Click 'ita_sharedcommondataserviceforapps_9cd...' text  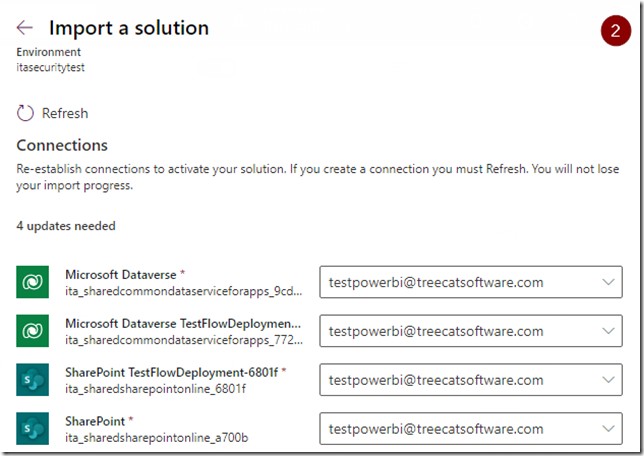(x=184, y=291)
